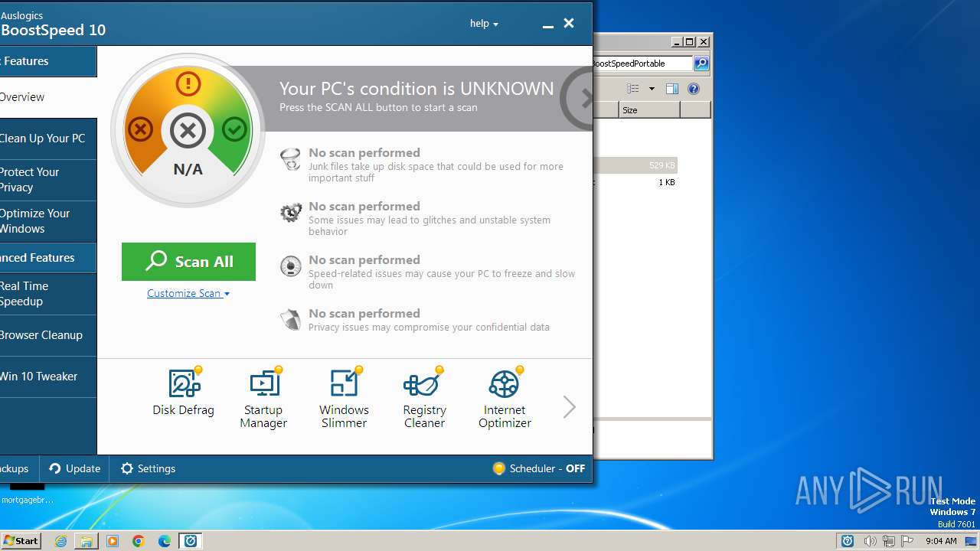Change view icon in Explorer window

click(x=633, y=89)
